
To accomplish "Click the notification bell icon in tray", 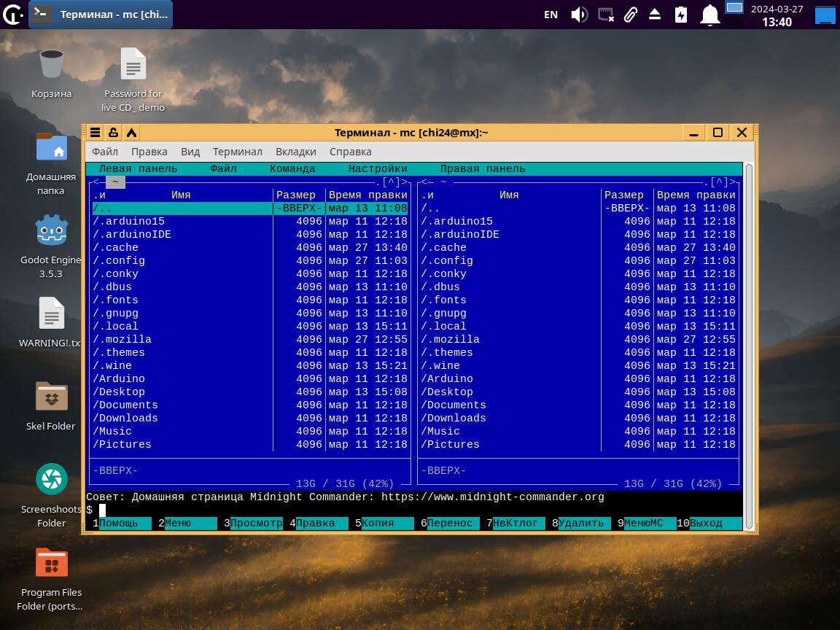I will (x=709, y=15).
